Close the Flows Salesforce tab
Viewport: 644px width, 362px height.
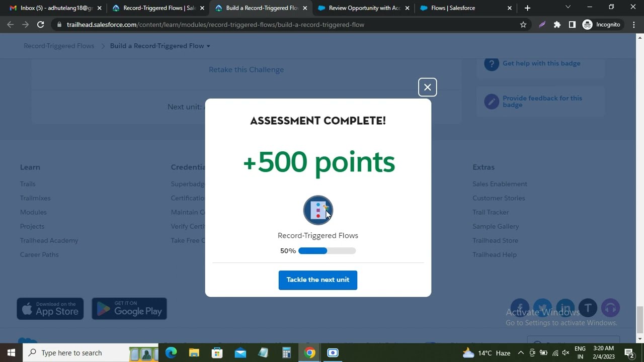coord(510,8)
